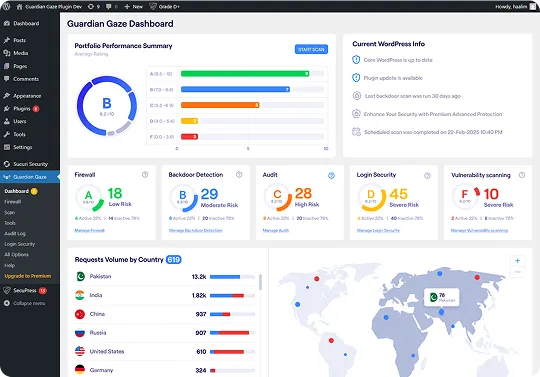Click the calendar icon by Scheduled scan
The height and width of the screenshot is (377, 540).
point(356,132)
